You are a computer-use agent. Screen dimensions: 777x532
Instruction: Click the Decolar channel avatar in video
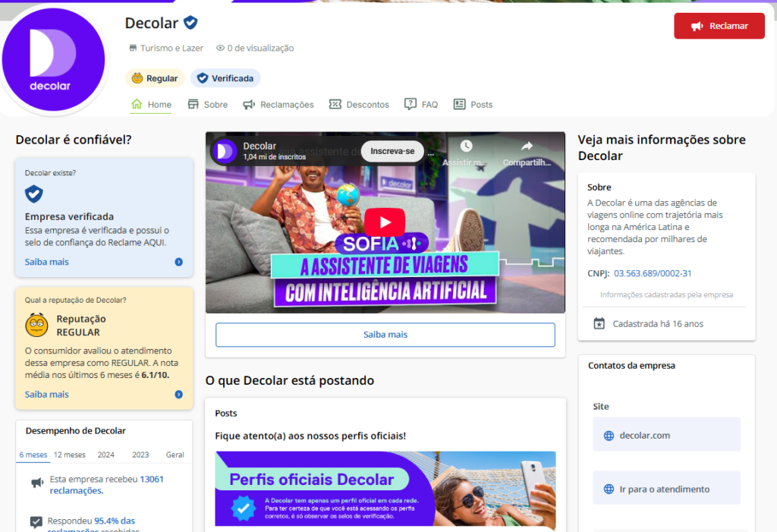click(x=225, y=151)
